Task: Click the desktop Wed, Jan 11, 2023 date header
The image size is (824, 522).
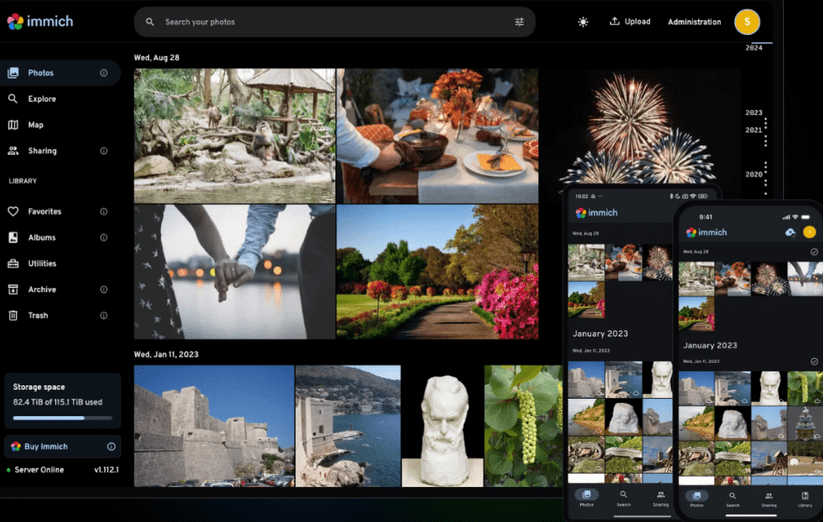Action: pyautogui.click(x=166, y=354)
